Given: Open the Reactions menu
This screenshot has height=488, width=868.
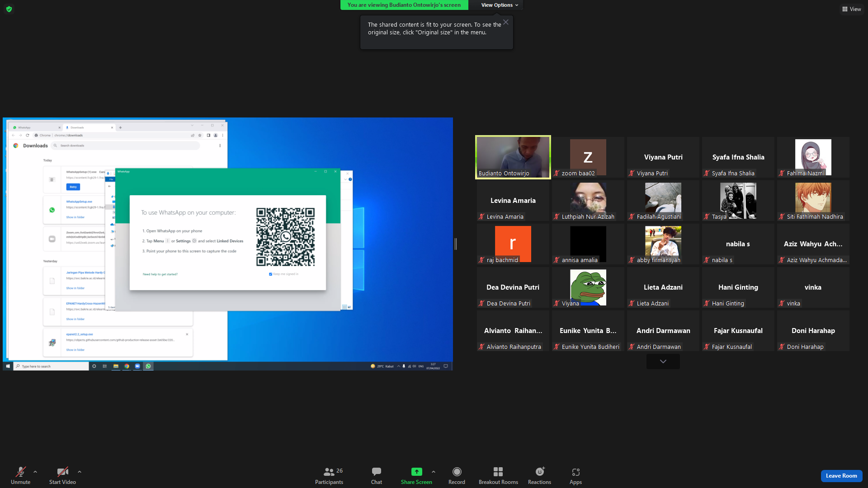Looking at the screenshot, I should point(539,475).
